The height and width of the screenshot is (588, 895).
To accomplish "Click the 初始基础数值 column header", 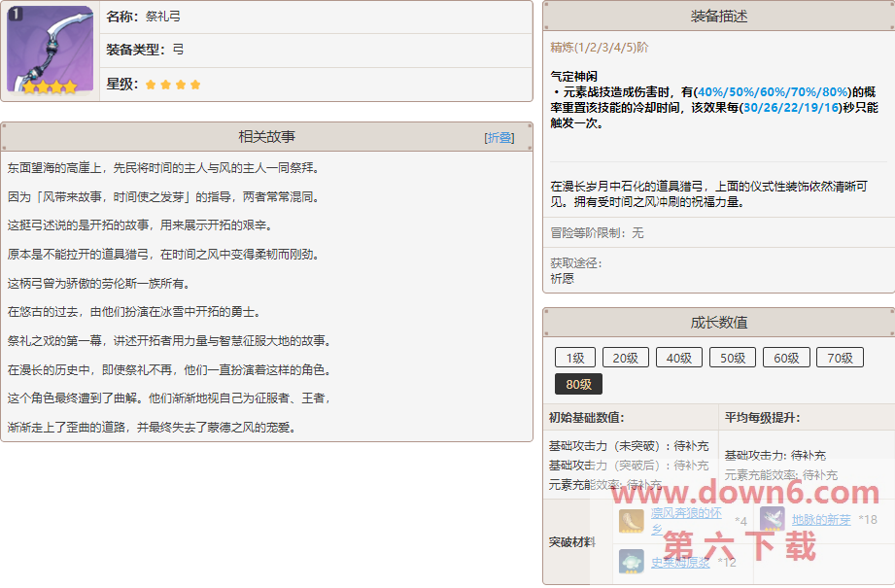I will click(x=586, y=418).
